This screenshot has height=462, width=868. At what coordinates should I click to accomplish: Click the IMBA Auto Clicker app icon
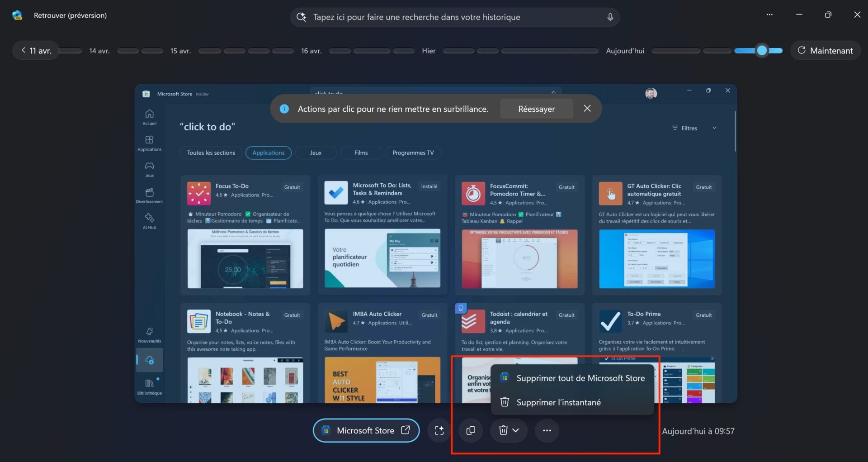click(336, 321)
